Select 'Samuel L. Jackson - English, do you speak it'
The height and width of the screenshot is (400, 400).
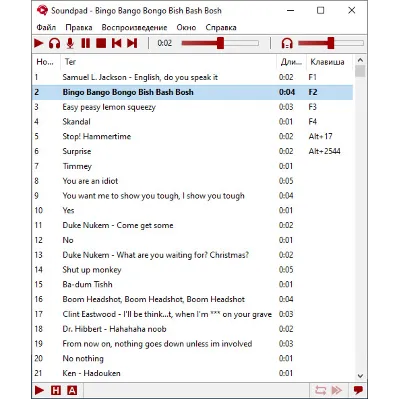pos(193,77)
